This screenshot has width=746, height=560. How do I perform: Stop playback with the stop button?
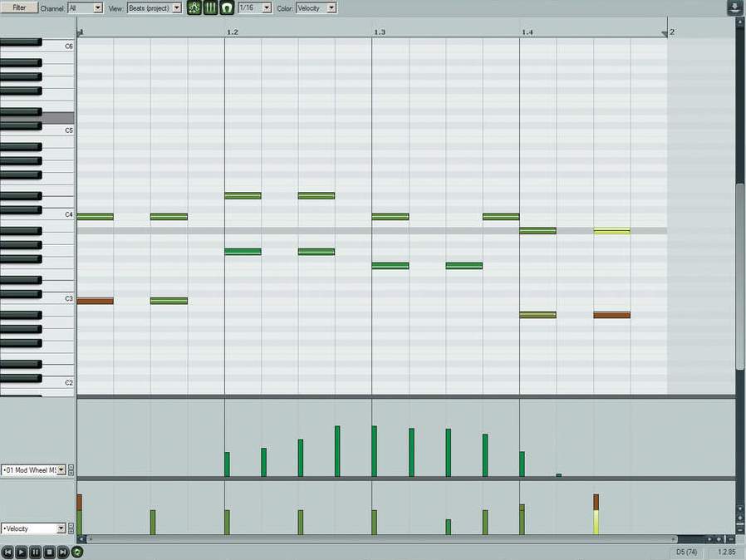[49, 553]
